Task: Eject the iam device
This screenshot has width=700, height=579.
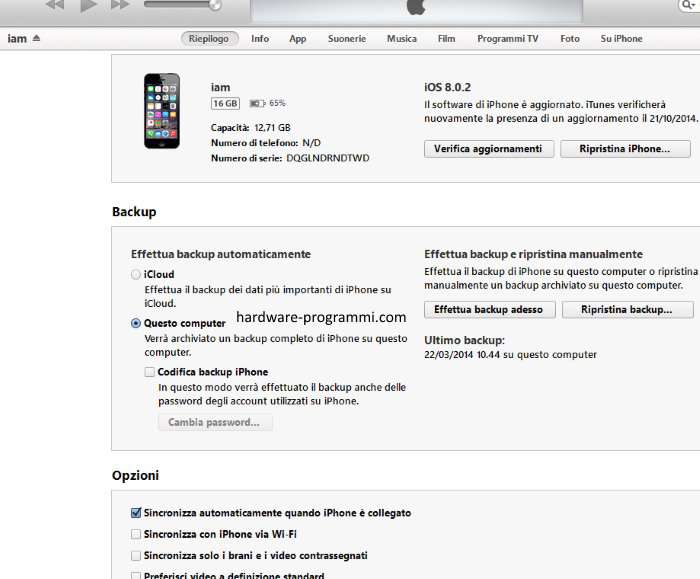Action: point(37,38)
